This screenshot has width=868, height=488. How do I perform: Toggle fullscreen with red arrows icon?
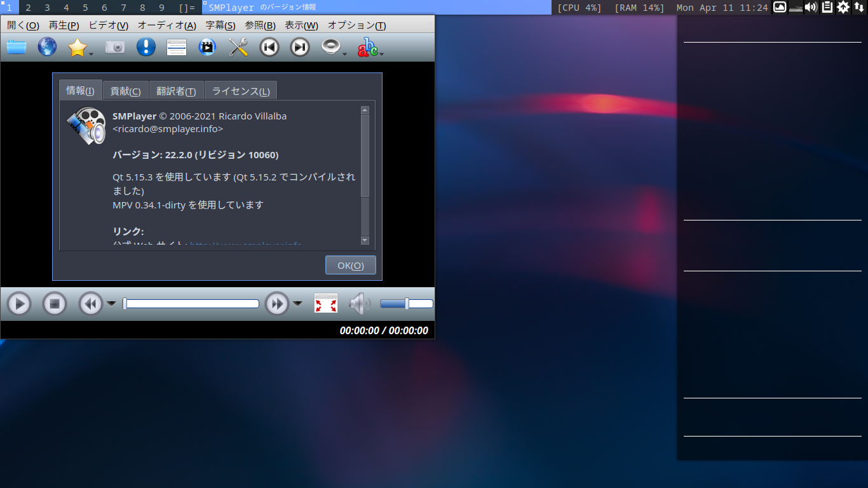tap(326, 303)
